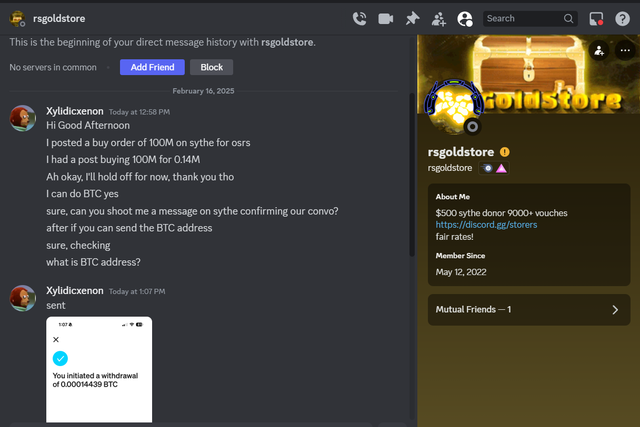Click the offline status indicator on profile avatar
Image resolution: width=640 pixels, height=427 pixels.
[472, 127]
